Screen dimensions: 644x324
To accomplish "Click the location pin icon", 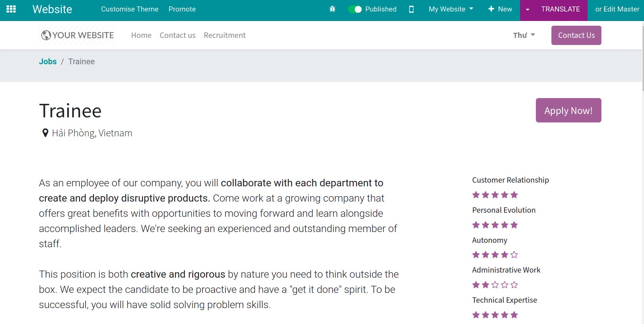I will click(x=45, y=133).
